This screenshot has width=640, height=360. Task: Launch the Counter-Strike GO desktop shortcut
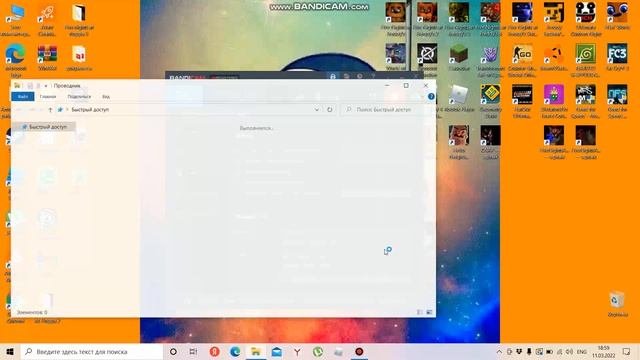[522, 60]
